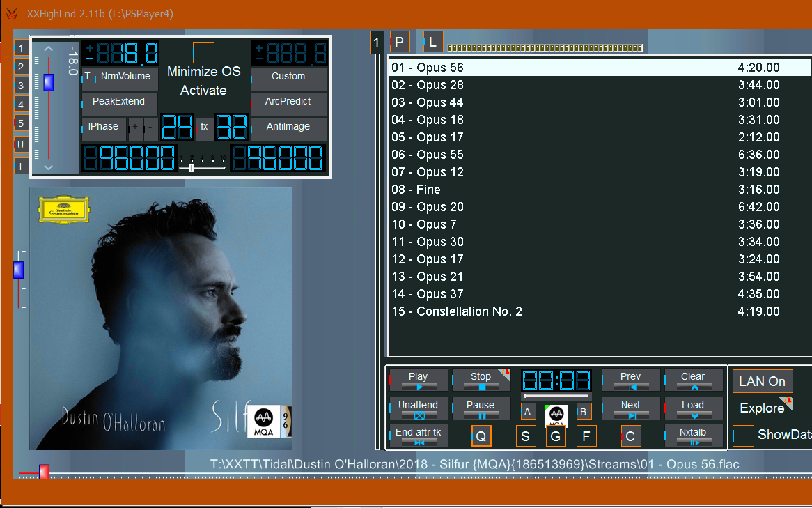This screenshot has height=508, width=812.
Task: Click the L button above playlist
Action: coord(433,42)
